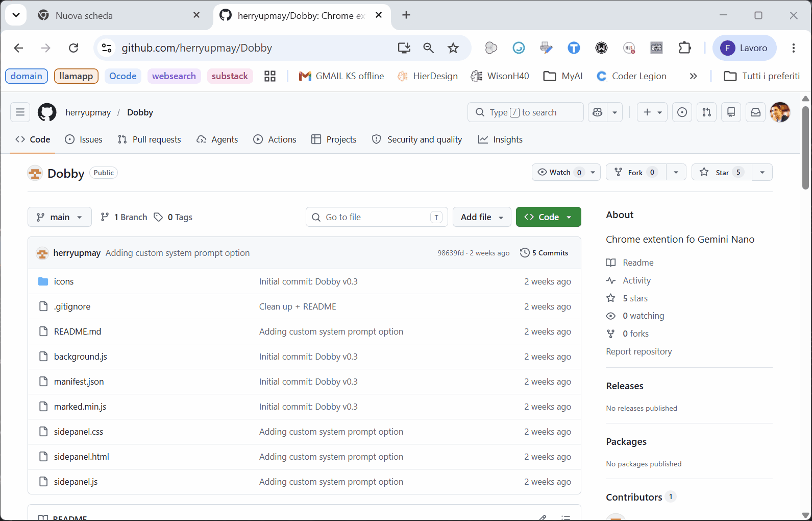Viewport: 812px width, 521px height.
Task: Fork the Dobby repository
Action: tap(636, 172)
